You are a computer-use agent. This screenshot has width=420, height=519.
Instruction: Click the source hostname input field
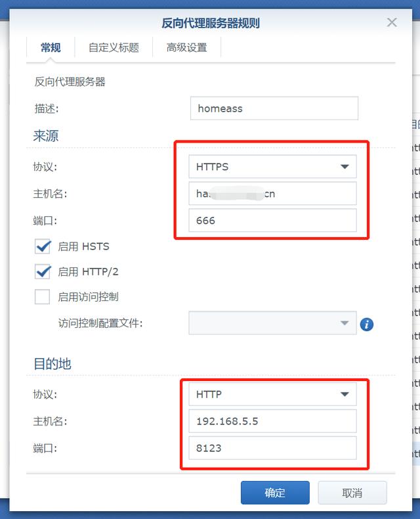pyautogui.click(x=272, y=194)
